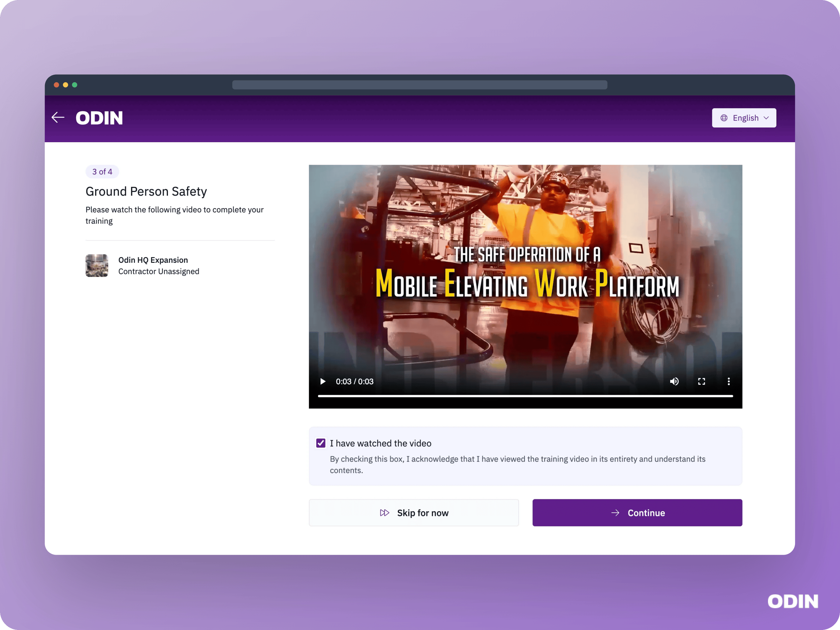Viewport: 840px width, 630px height.
Task: Play the training video
Action: (322, 381)
